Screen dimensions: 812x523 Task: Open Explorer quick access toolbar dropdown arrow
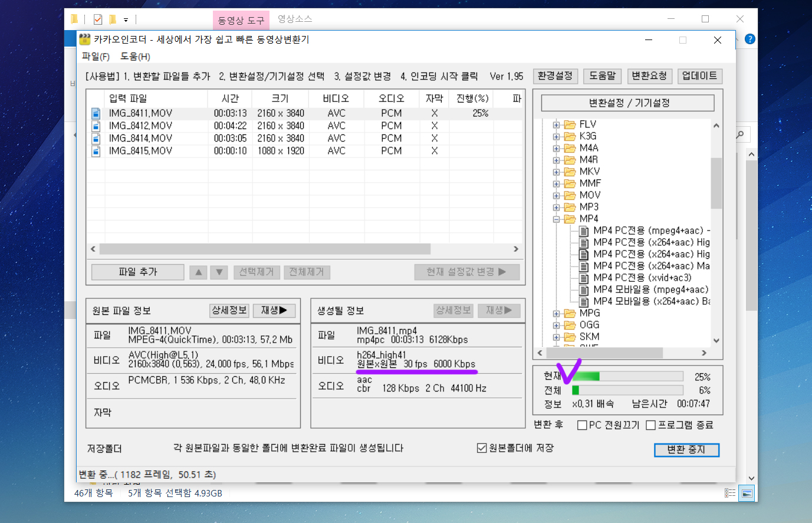[x=126, y=20]
